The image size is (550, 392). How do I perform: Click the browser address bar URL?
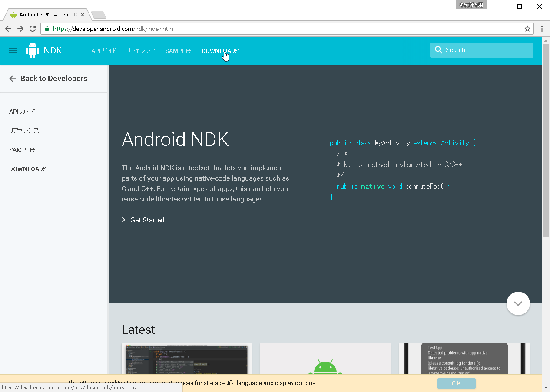tap(114, 29)
